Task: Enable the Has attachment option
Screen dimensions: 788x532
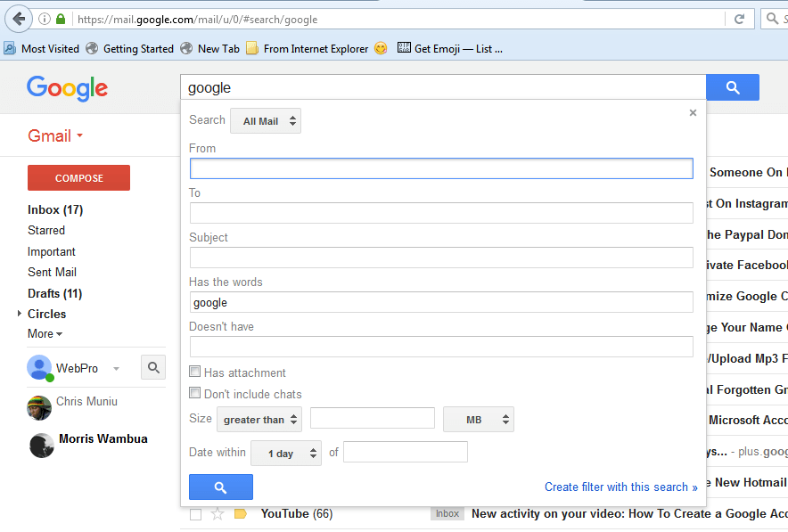Action: point(194,372)
